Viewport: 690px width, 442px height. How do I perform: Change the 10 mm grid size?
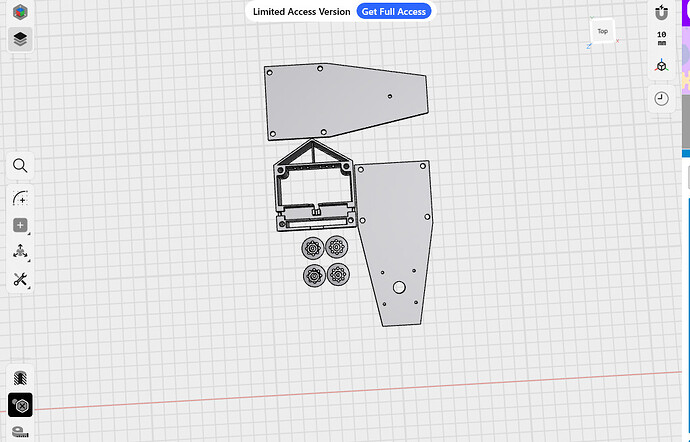pos(661,38)
